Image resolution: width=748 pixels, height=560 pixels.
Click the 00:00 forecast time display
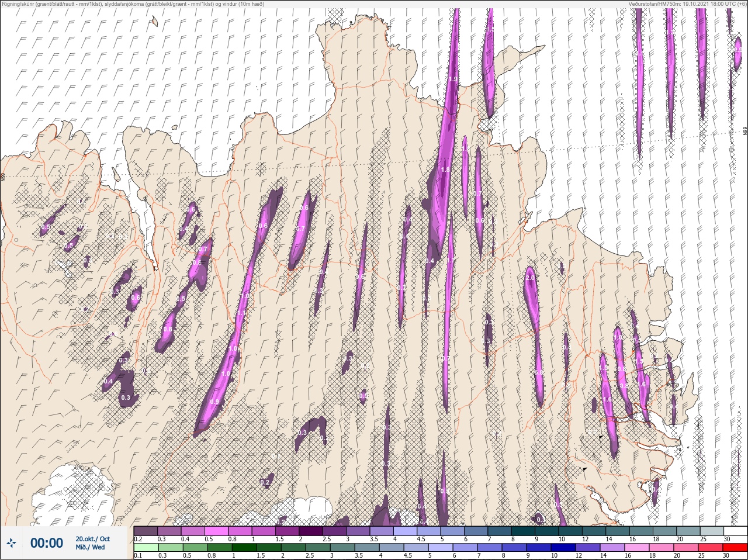click(47, 543)
